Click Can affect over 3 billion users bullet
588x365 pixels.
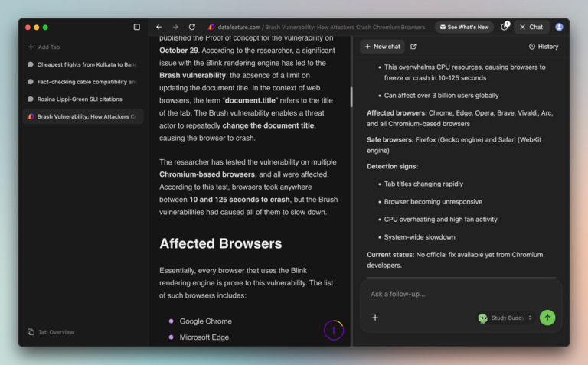point(441,96)
